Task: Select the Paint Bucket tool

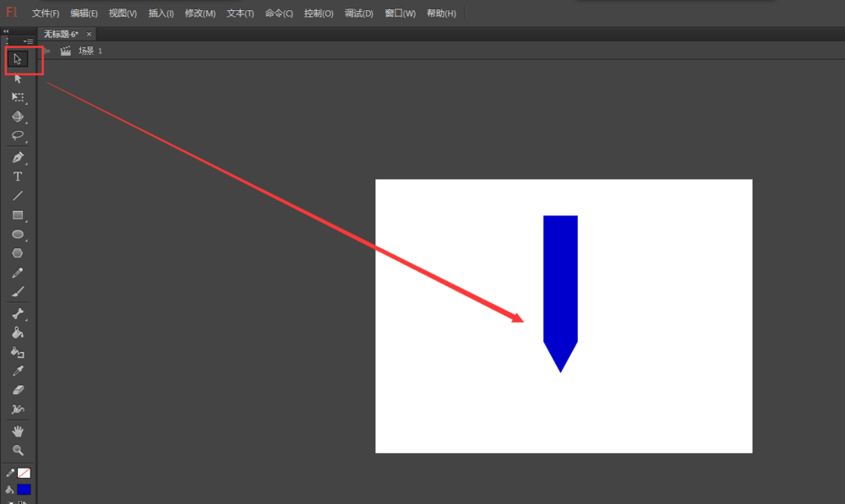Action: click(x=17, y=333)
